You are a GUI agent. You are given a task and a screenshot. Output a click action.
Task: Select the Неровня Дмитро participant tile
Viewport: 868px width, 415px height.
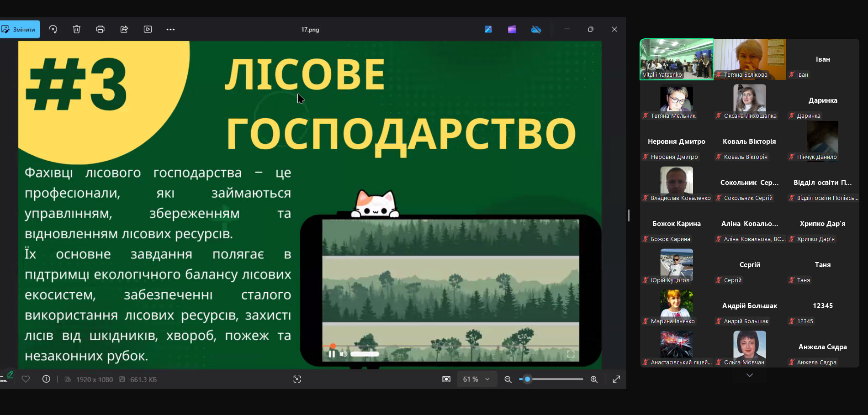coord(677,142)
